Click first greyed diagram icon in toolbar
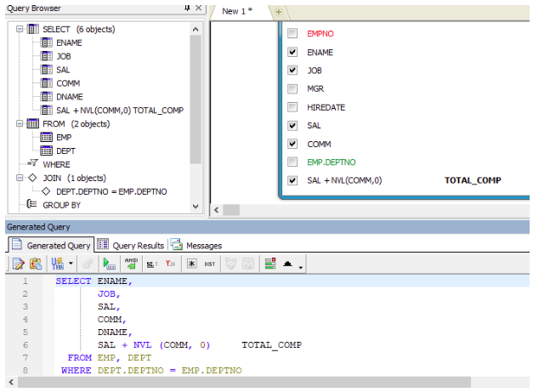This screenshot has height=392, width=533. tap(231, 264)
